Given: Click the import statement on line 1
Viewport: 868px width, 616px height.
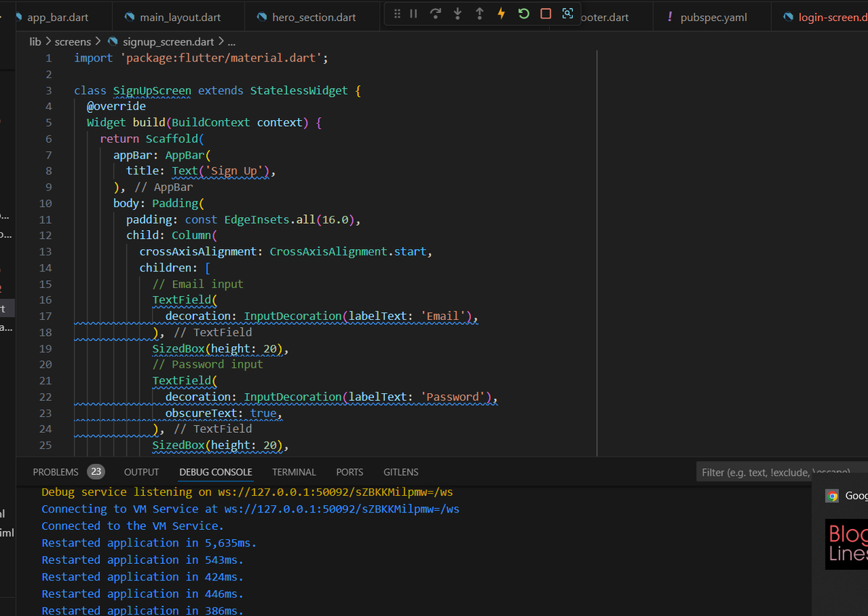Looking at the screenshot, I should pos(201,58).
